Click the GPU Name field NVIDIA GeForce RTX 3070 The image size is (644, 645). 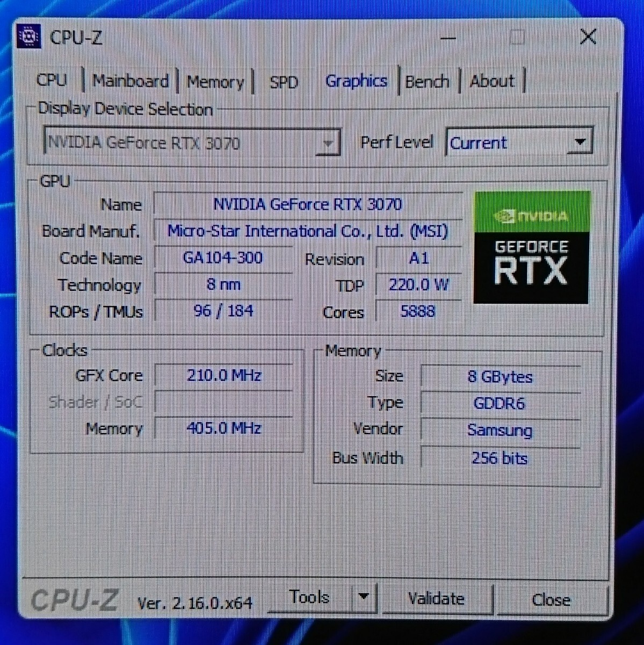(308, 204)
